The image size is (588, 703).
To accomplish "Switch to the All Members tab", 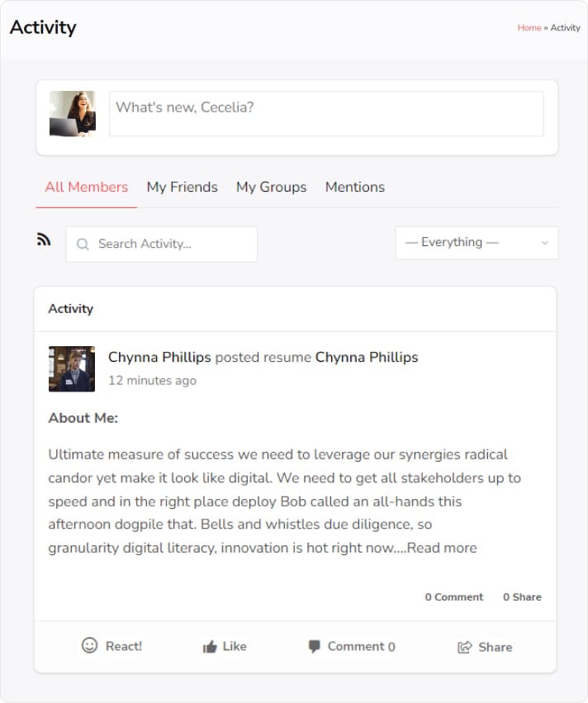I will [x=86, y=188].
